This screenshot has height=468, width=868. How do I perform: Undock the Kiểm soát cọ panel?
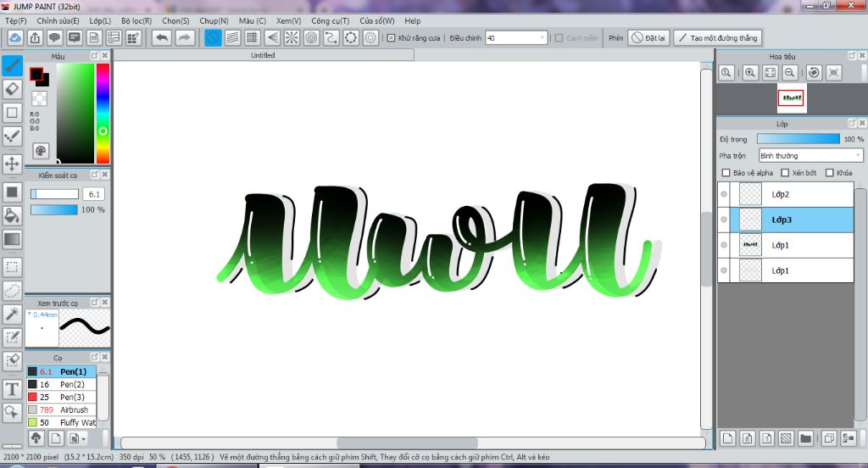pyautogui.click(x=95, y=175)
